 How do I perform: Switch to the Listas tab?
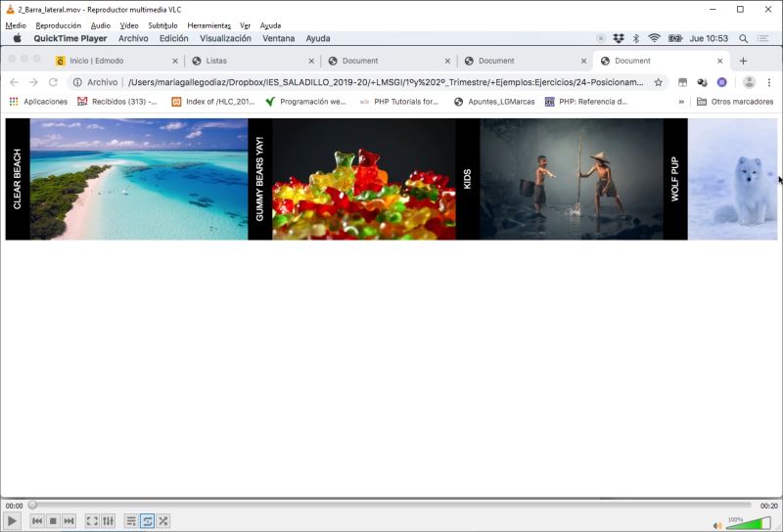point(254,61)
